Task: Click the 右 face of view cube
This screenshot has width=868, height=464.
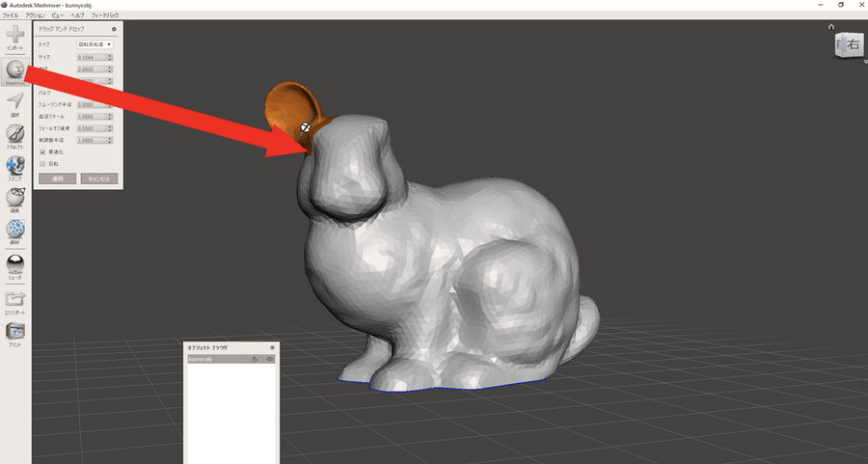Action: point(854,44)
